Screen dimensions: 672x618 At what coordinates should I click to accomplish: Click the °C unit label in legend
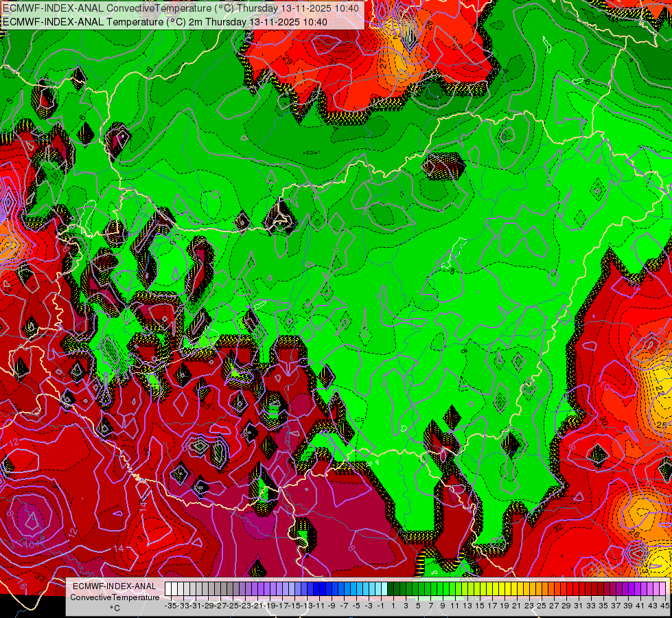[115, 608]
